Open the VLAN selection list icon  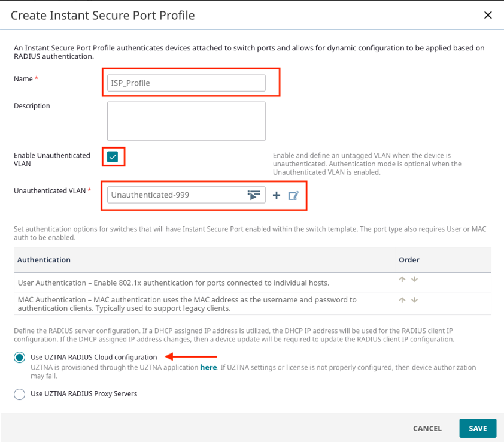[254, 195]
